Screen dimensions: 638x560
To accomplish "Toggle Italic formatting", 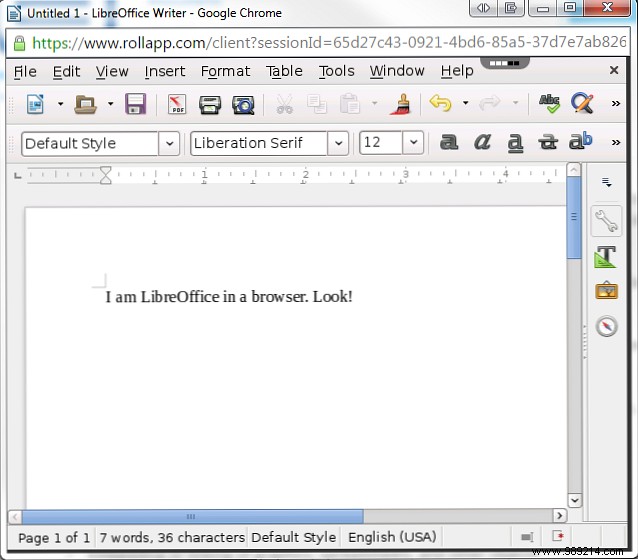I will click(482, 142).
